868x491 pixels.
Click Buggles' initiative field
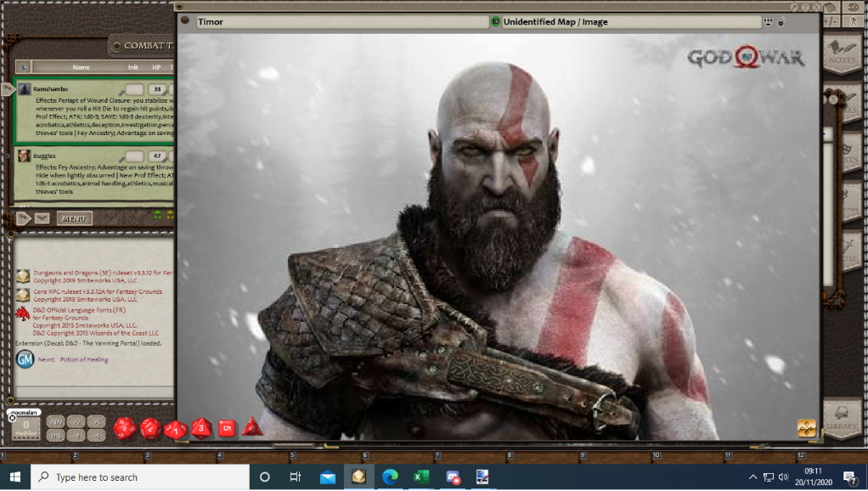click(134, 156)
